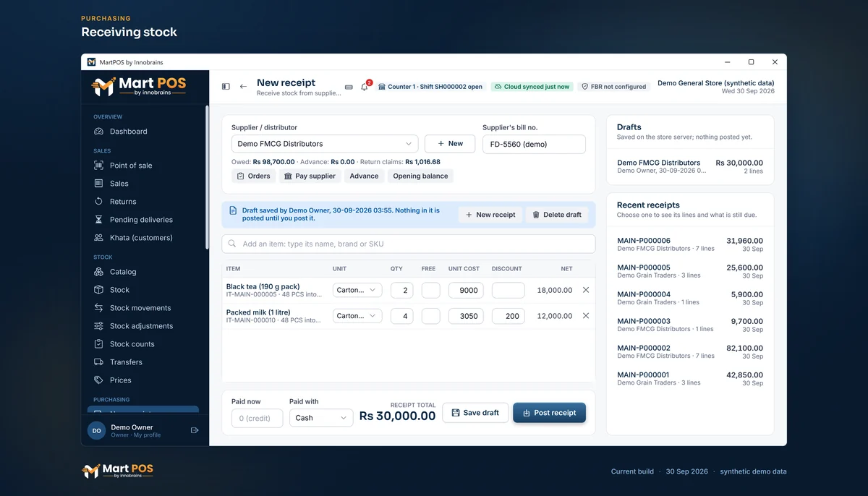Image resolution: width=868 pixels, height=496 pixels.
Task: Click the MartPOS logo in the sidebar
Action: click(139, 87)
